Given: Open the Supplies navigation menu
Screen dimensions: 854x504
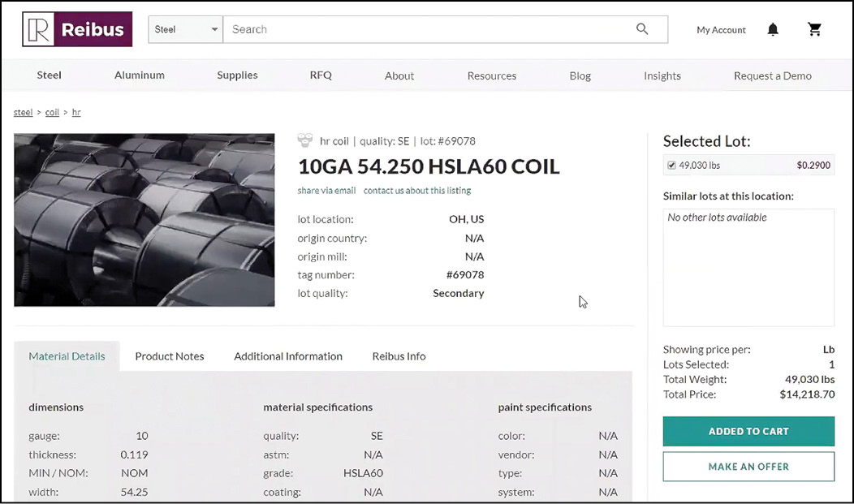Looking at the screenshot, I should pyautogui.click(x=237, y=75).
